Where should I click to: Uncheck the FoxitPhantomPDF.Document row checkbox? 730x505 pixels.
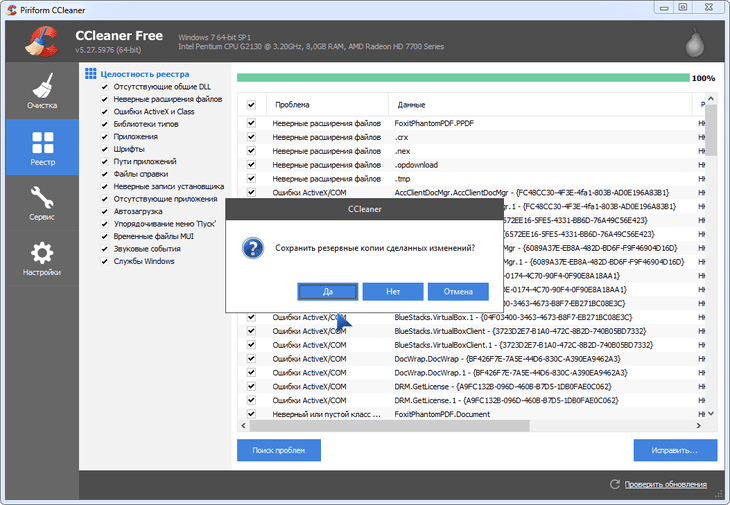pos(251,414)
